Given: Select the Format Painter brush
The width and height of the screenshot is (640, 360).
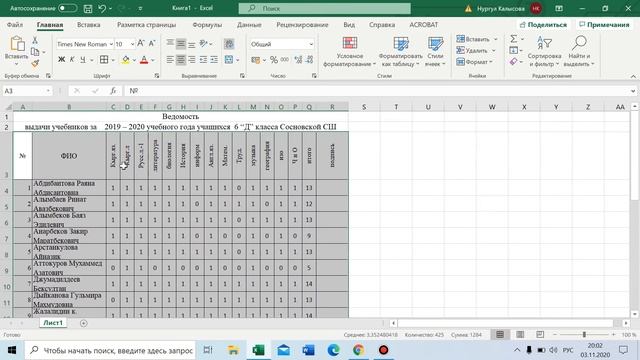Looking at the screenshot, I should point(35,63).
